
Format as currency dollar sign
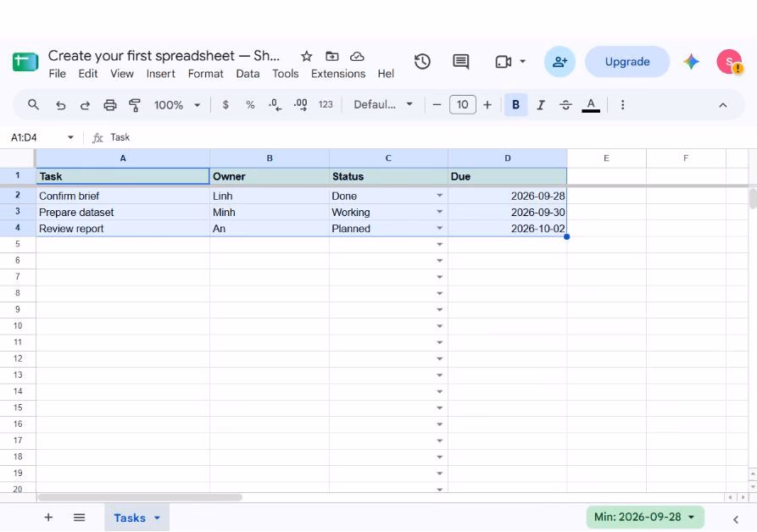225,105
